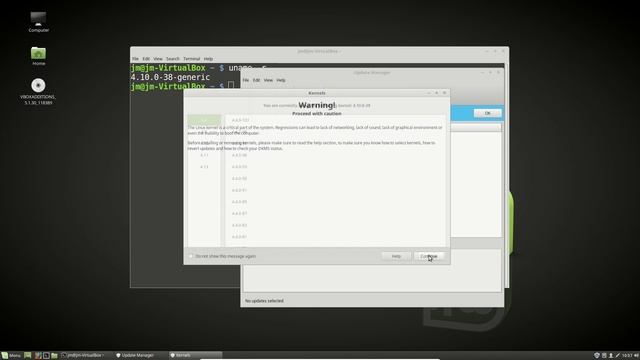Screen dimensions: 640x360
Task: Switch to the Update Manager taskbar entry
Action: [140, 356]
